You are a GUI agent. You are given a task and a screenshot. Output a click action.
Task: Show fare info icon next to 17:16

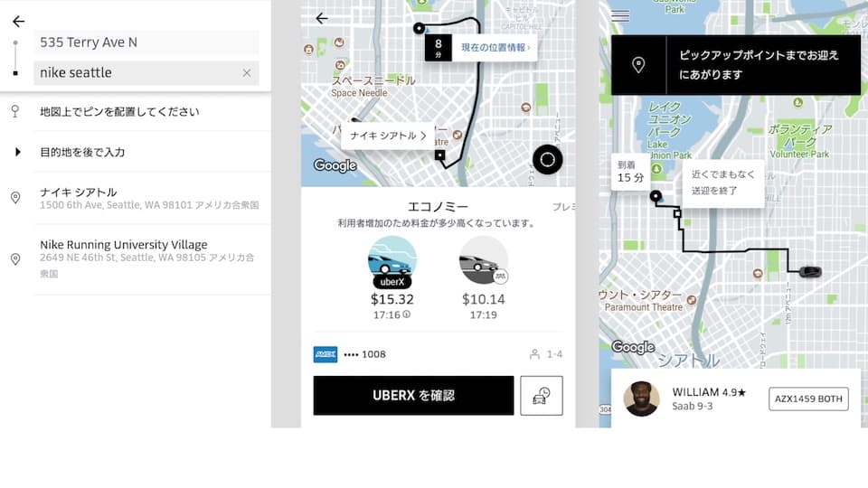[406, 314]
